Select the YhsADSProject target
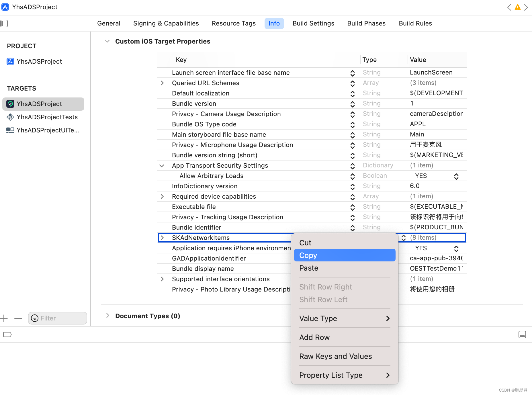 (43, 104)
